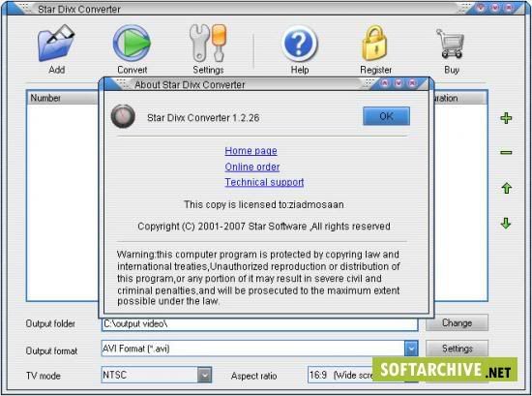Click the Change output folder button
Image resolution: width=532 pixels, height=396 pixels.
point(457,322)
